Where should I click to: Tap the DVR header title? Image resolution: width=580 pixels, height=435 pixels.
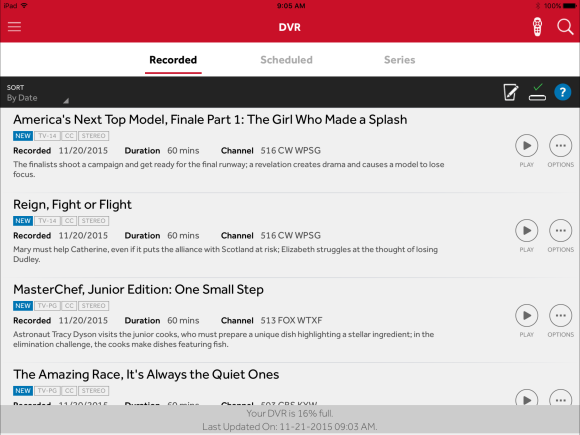pyautogui.click(x=290, y=27)
